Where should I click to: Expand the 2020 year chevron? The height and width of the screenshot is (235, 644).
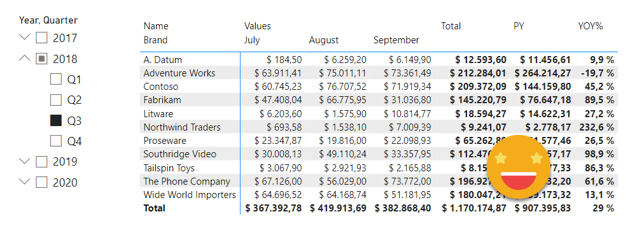[x=25, y=182]
